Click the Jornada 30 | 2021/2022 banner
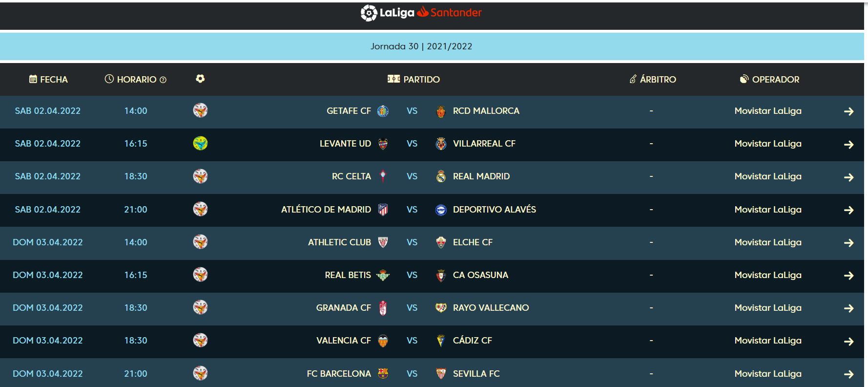868x387 pixels. (x=421, y=46)
